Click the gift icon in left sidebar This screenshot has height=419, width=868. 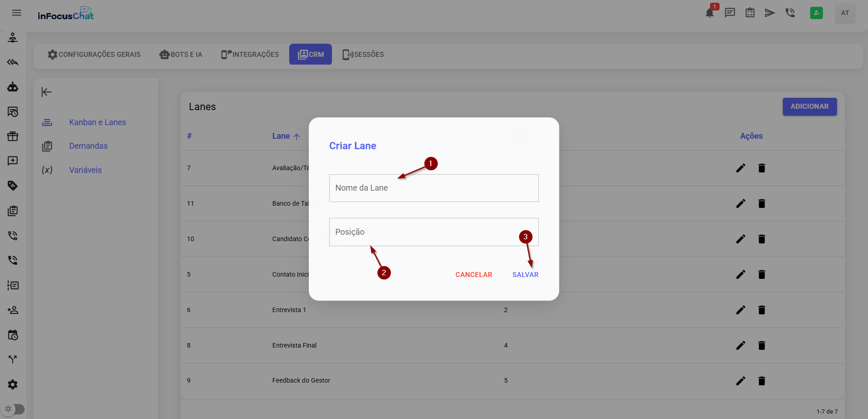pyautogui.click(x=13, y=136)
